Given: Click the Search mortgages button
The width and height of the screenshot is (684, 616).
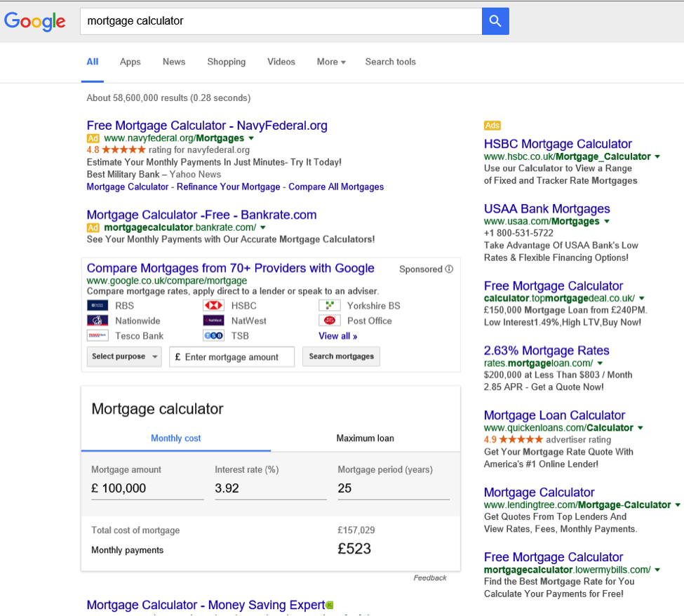Looking at the screenshot, I should tap(341, 356).
